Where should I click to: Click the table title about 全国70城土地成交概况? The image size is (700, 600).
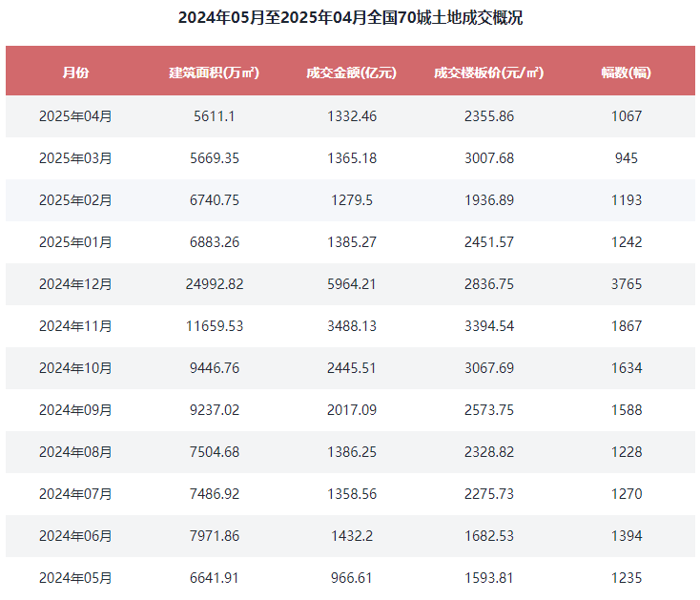click(x=350, y=17)
